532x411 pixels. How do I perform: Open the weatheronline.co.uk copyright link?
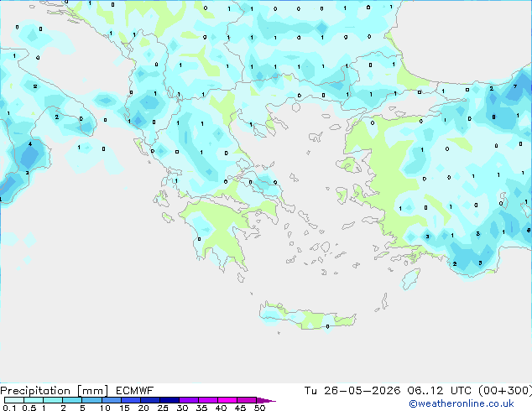click(x=462, y=403)
